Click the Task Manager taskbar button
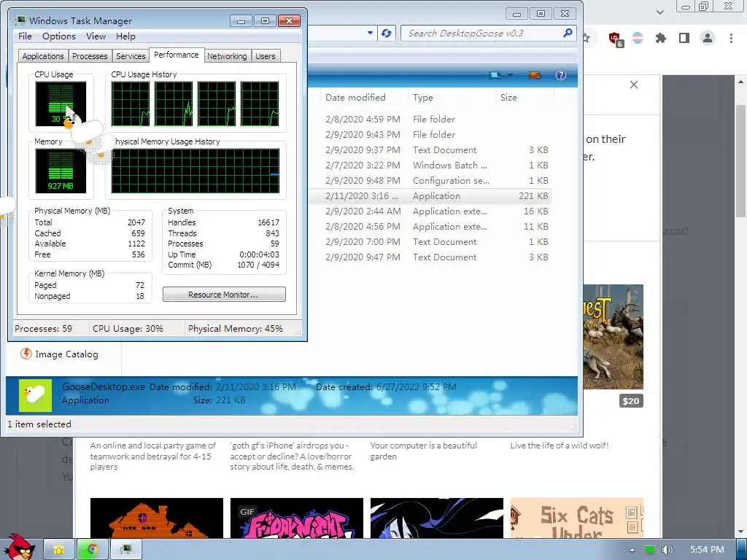 [x=125, y=550]
